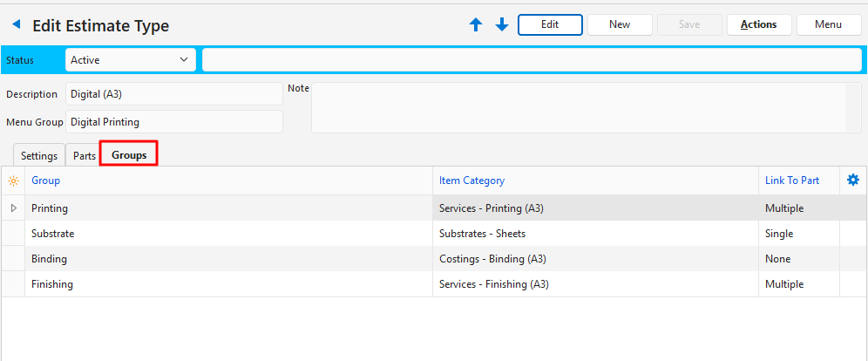Click the New button
Screen dimensions: 868x361
coord(620,24)
